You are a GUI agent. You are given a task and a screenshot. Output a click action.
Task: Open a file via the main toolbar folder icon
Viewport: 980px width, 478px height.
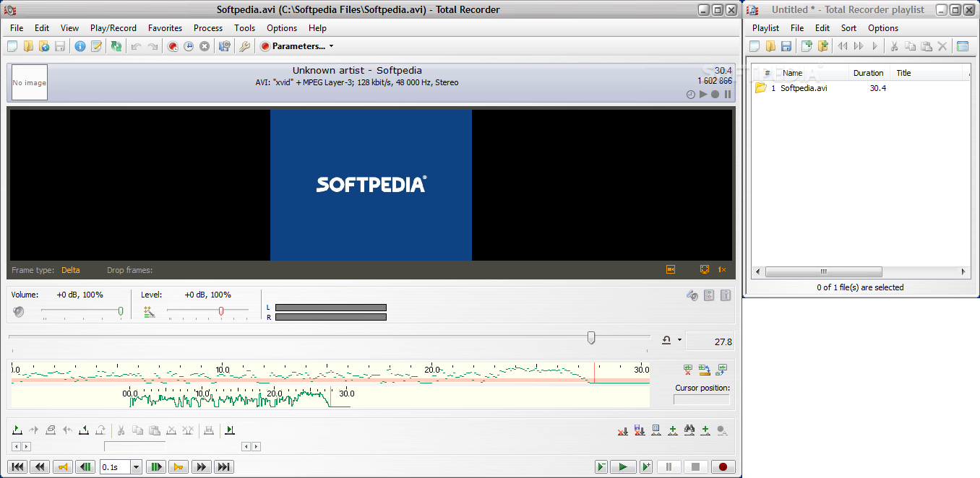28,46
